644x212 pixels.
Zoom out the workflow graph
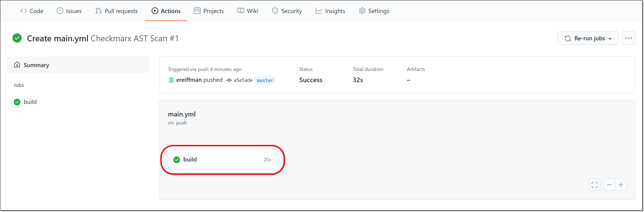[609, 185]
